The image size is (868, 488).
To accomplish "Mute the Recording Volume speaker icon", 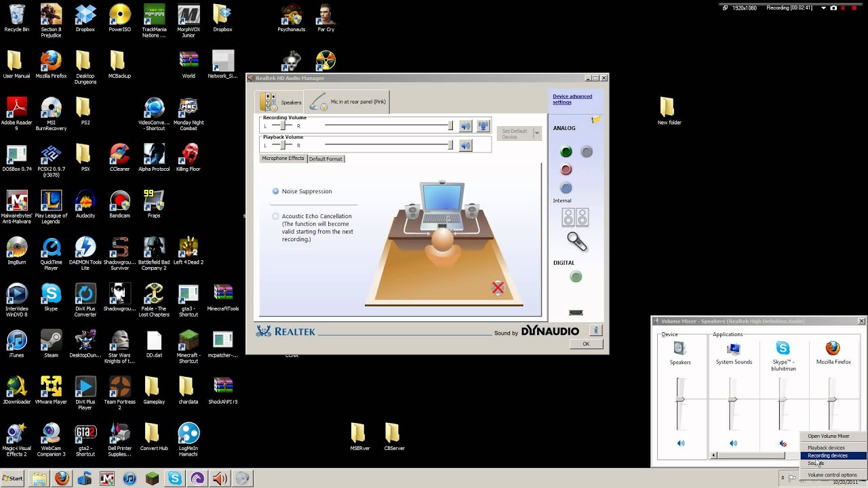I will (x=465, y=126).
